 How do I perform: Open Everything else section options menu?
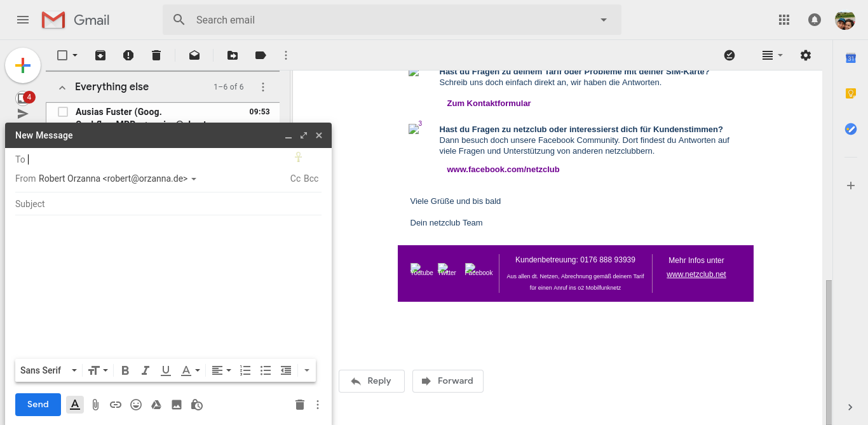tap(263, 87)
